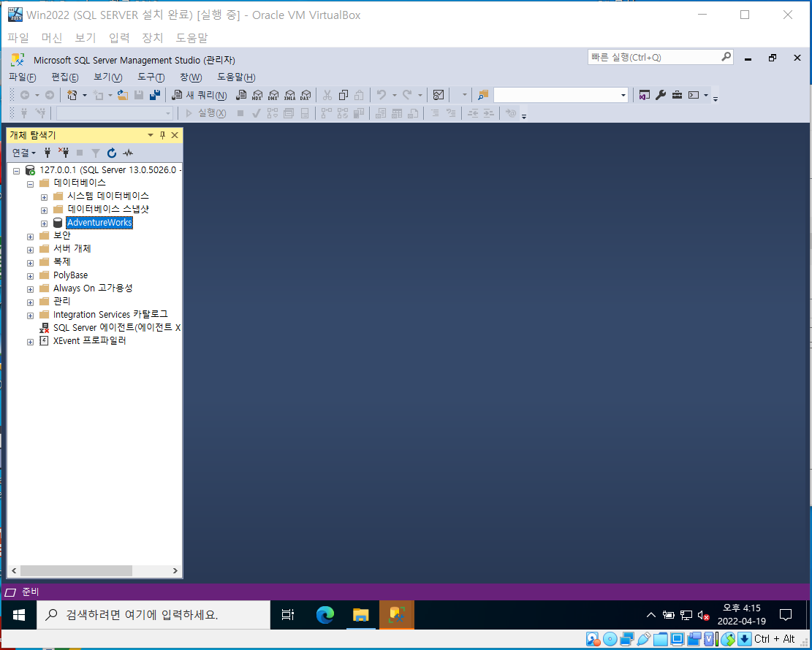Click Disconnect plug icon with red X
Viewport: 812px width, 650px height.
[64, 153]
